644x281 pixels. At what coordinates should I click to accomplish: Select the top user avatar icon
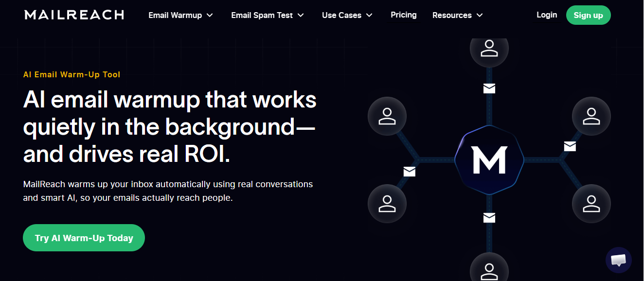tap(489, 49)
